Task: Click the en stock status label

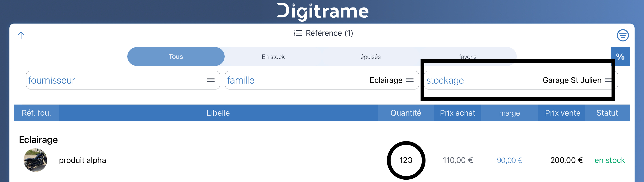Action: (x=610, y=160)
